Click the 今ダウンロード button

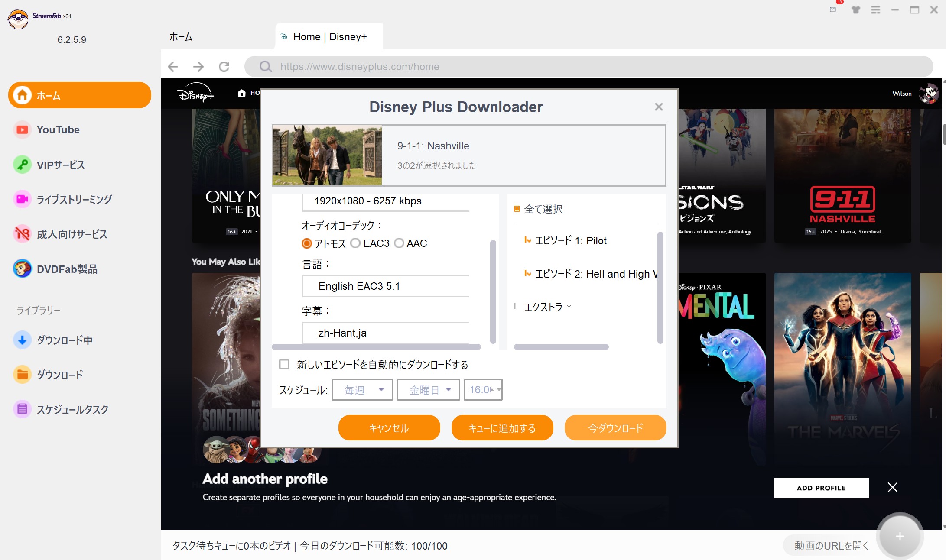click(x=615, y=428)
